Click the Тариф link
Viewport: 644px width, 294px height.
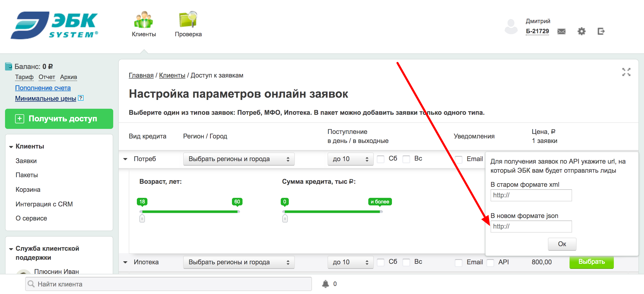24,77
